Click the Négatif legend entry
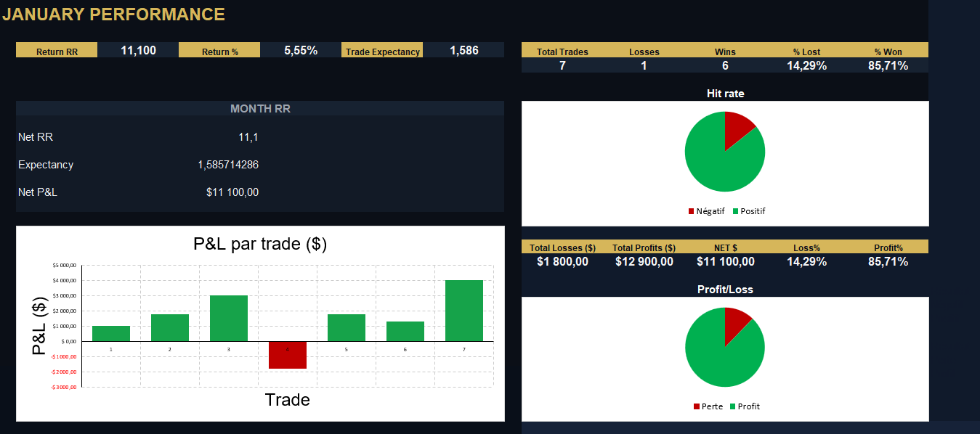Screen dimensions: 980x434 point(706,211)
